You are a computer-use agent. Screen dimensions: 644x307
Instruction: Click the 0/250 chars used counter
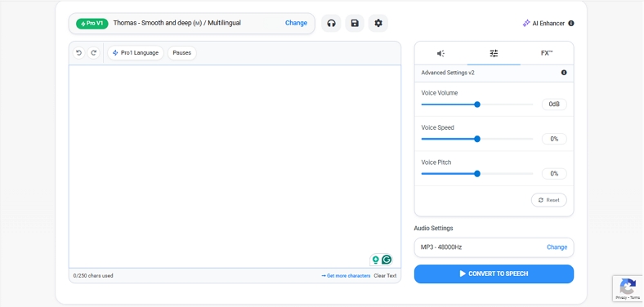[93, 276]
